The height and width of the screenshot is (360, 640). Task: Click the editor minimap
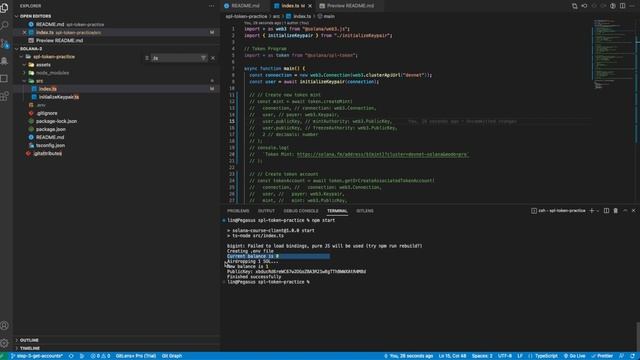[614, 53]
